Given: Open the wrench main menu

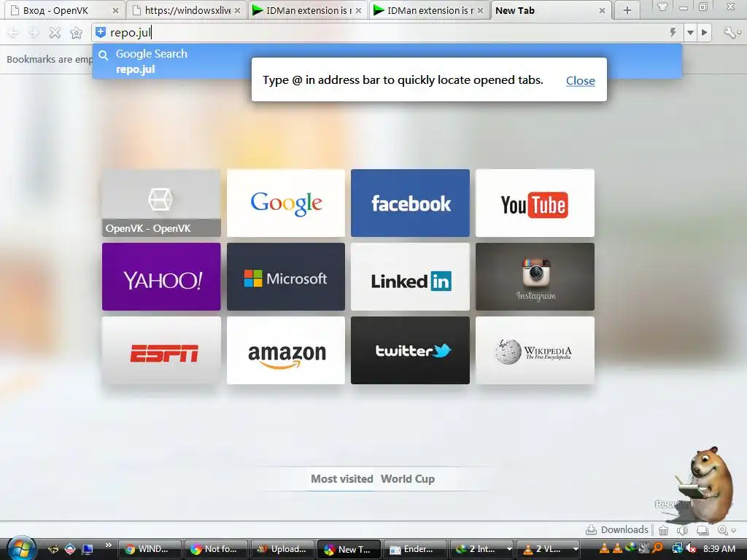Looking at the screenshot, I should (x=732, y=32).
